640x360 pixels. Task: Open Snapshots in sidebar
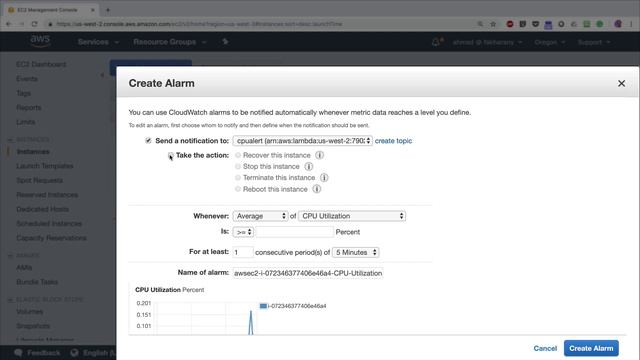tap(33, 326)
